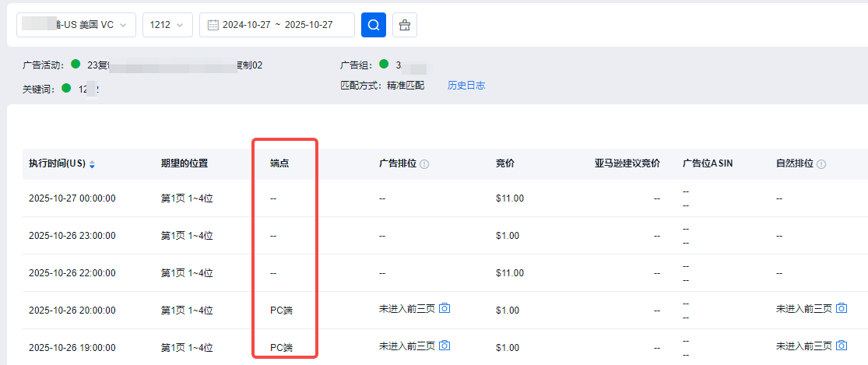Click PC端 in the 20:00:00 row
The image size is (868, 365).
281,310
